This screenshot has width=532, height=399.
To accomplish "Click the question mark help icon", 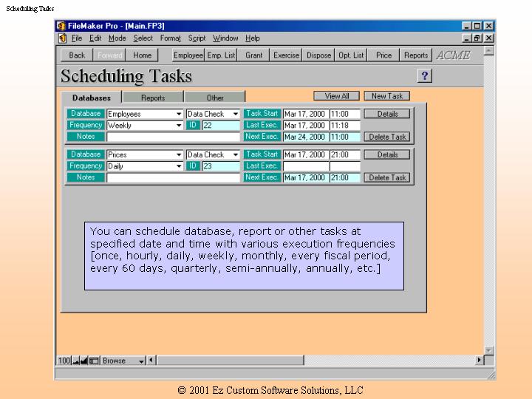I will click(x=424, y=76).
